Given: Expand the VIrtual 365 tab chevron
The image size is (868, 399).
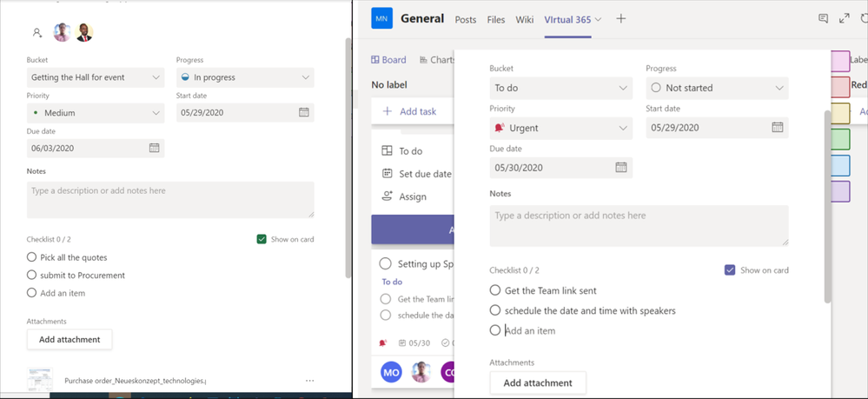Looking at the screenshot, I should pyautogui.click(x=598, y=19).
